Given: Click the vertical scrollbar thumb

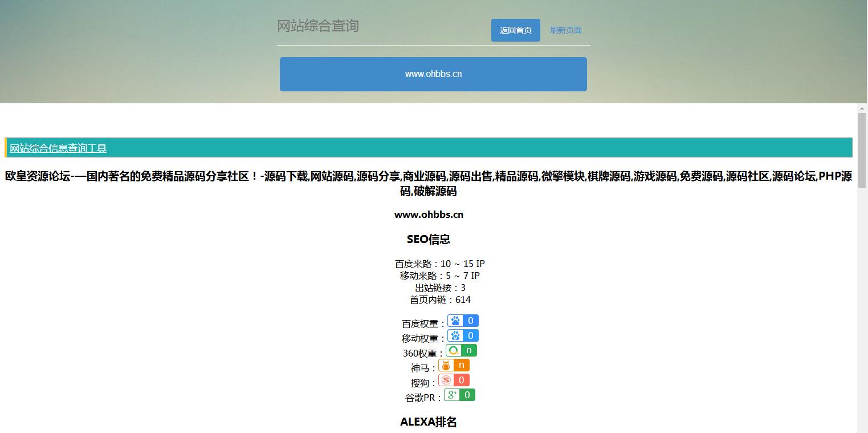Looking at the screenshot, I should coord(862,151).
